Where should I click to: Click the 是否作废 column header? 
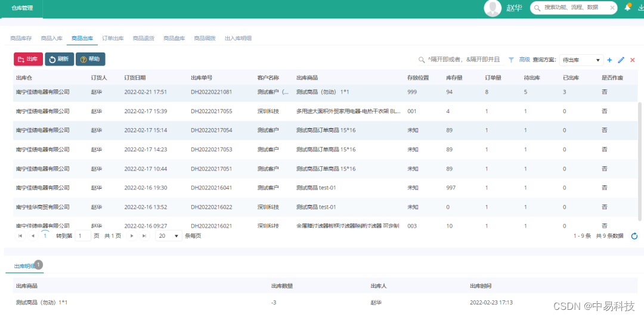[x=612, y=77]
